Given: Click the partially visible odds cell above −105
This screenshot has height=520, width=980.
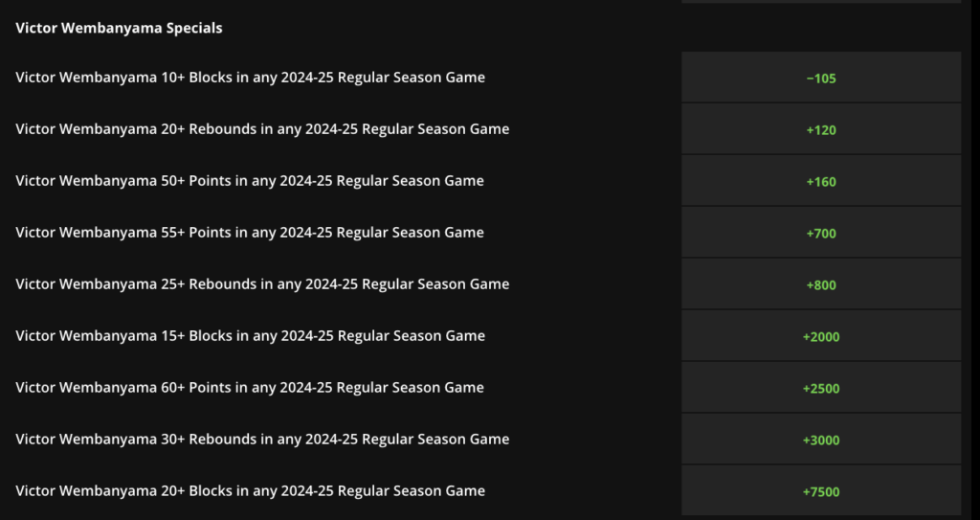Looking at the screenshot, I should tap(821, 2).
